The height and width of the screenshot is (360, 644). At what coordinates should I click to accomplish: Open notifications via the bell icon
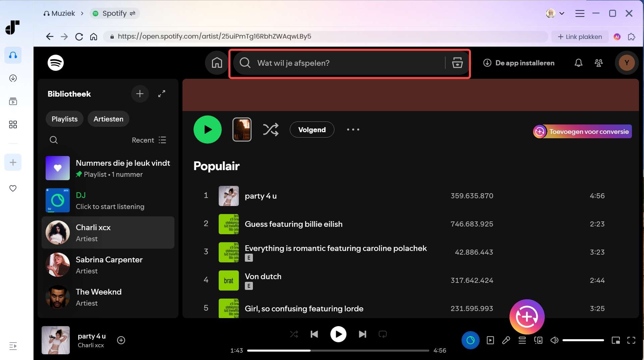coord(578,63)
